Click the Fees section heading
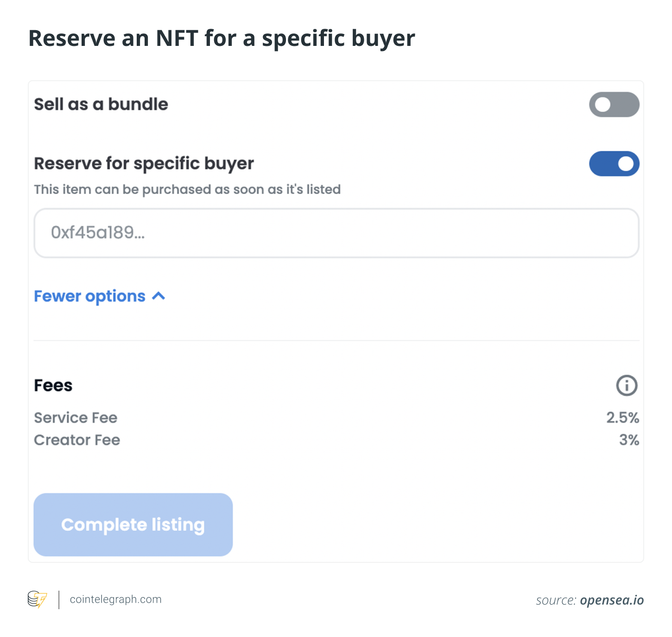This screenshot has width=672, height=637. [53, 385]
